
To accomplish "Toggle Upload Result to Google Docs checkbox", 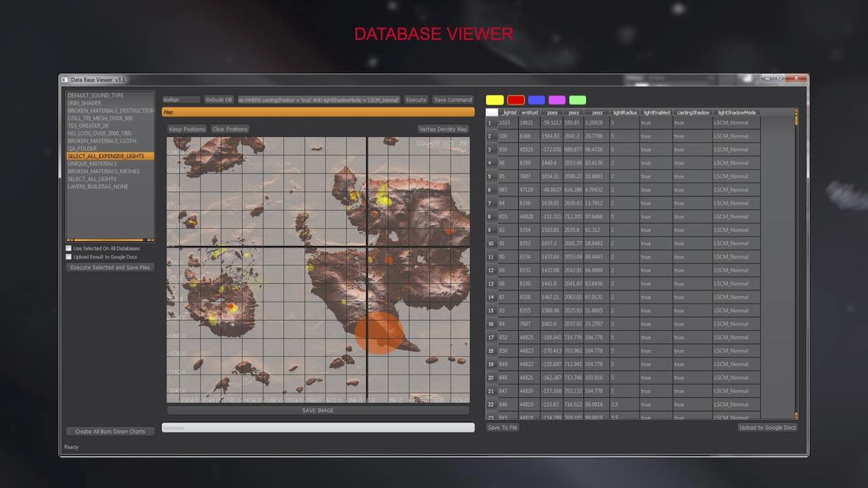I will pos(68,257).
